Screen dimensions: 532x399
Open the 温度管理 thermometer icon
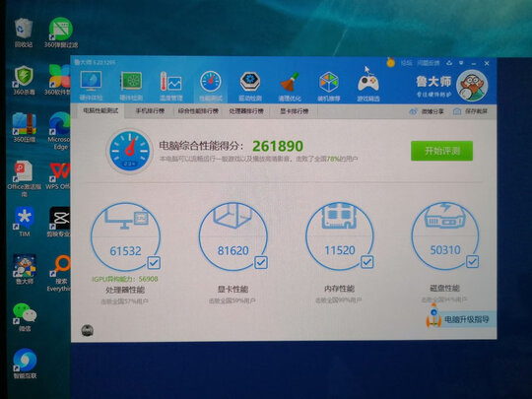pos(170,82)
